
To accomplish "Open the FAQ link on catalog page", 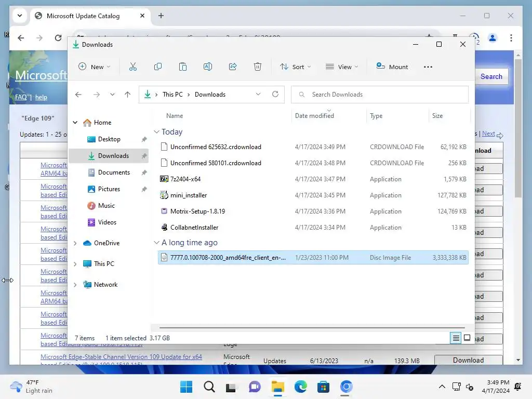I will point(21,97).
